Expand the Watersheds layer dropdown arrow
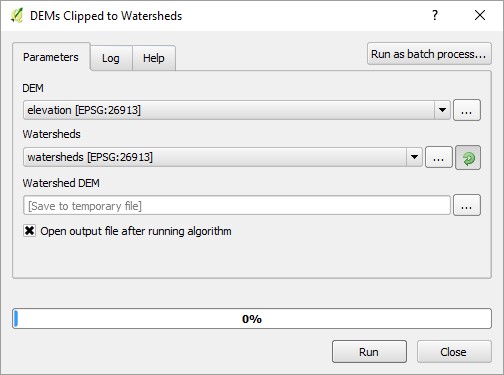The width and height of the screenshot is (504, 375). [414, 157]
